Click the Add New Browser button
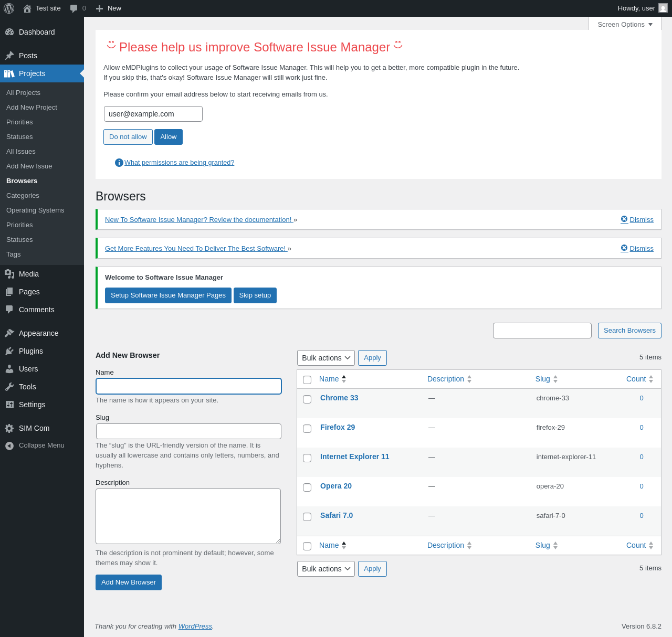 point(129,582)
